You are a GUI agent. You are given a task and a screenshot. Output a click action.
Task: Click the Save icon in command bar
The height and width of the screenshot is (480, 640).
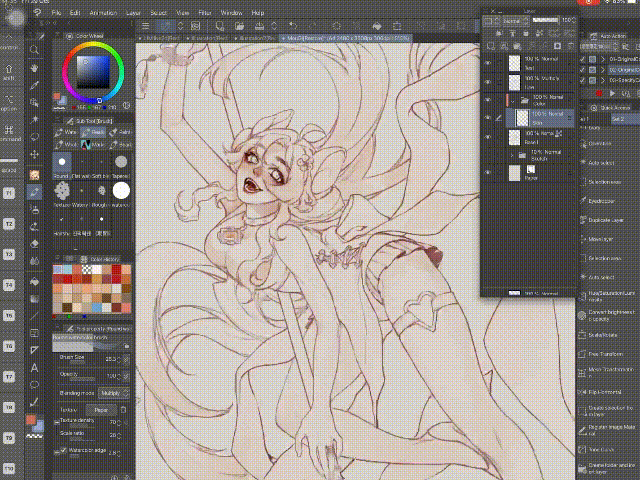(259, 26)
